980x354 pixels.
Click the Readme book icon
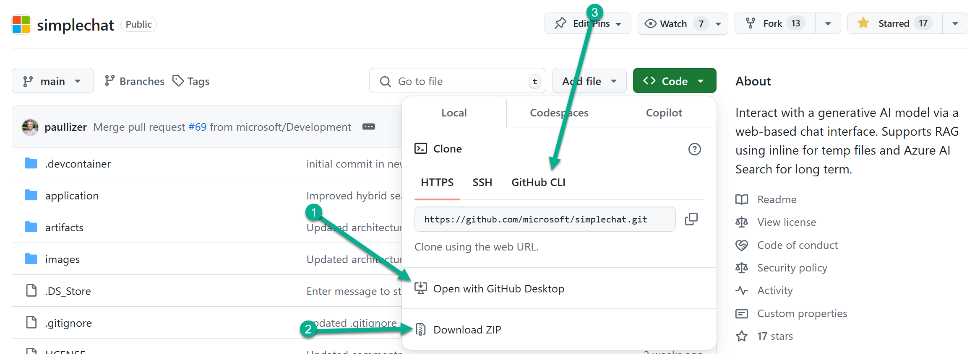pyautogui.click(x=742, y=199)
